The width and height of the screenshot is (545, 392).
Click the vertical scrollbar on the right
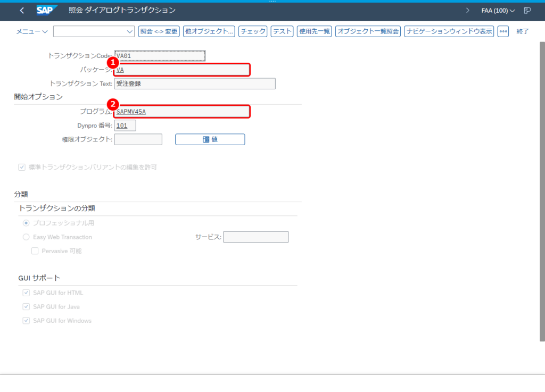tap(542, 191)
